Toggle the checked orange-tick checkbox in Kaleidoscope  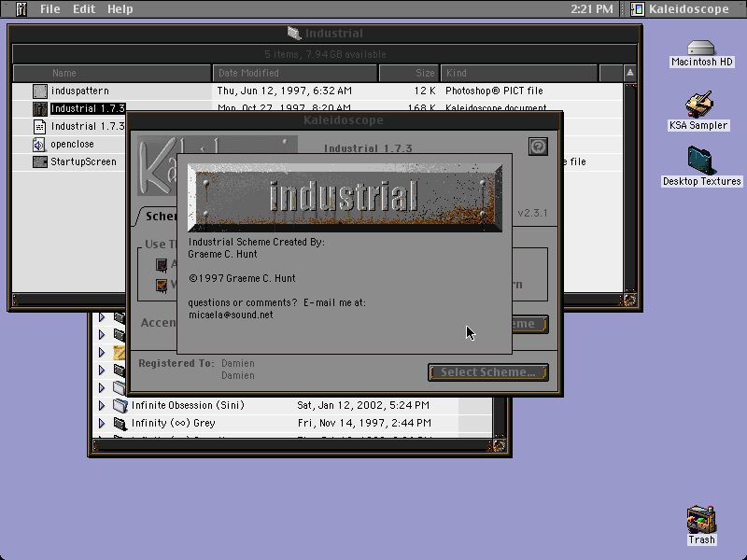(162, 285)
